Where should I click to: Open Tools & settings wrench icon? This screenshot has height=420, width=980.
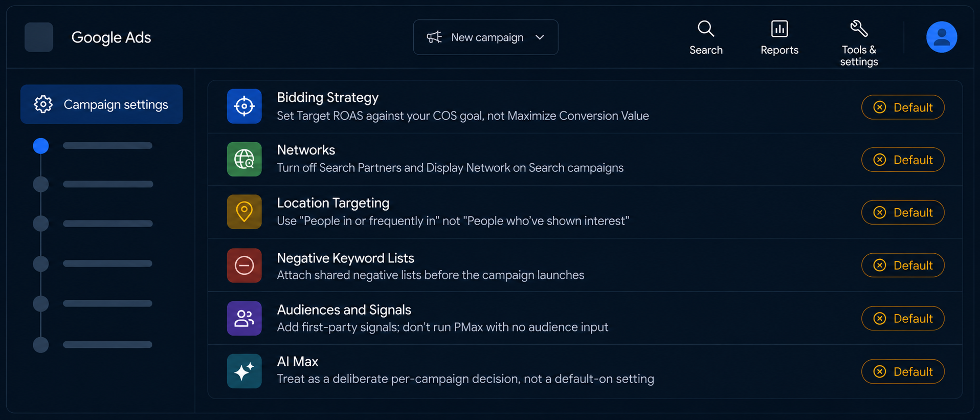point(859,29)
